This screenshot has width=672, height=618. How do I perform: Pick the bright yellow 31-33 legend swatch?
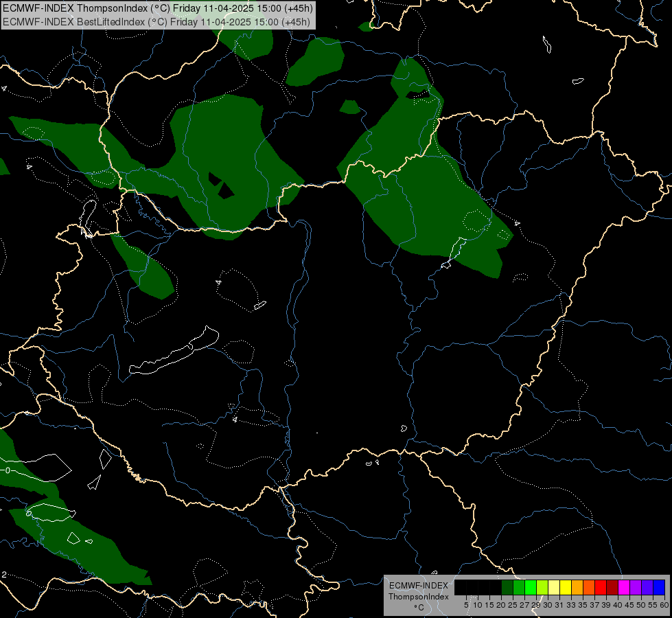(x=566, y=587)
